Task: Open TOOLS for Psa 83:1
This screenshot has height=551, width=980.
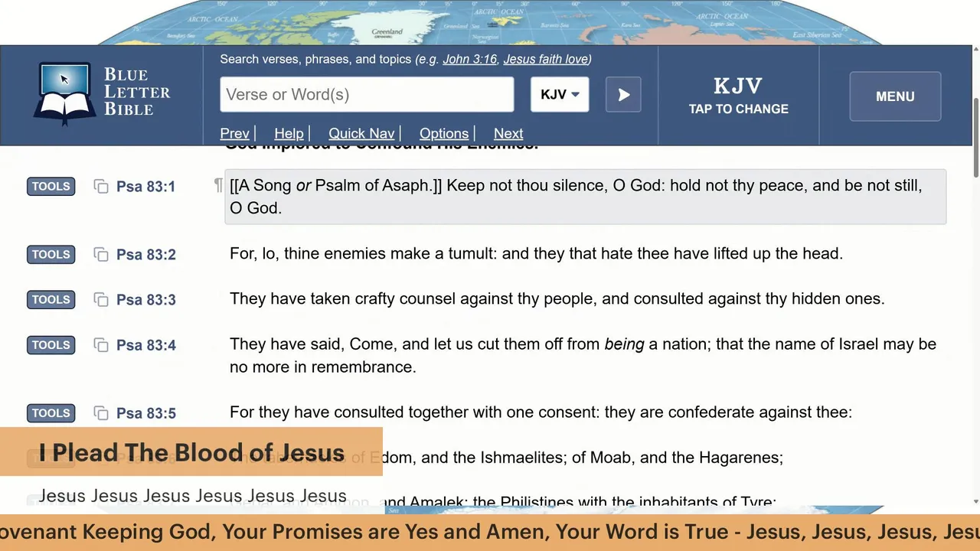Action: (51, 186)
